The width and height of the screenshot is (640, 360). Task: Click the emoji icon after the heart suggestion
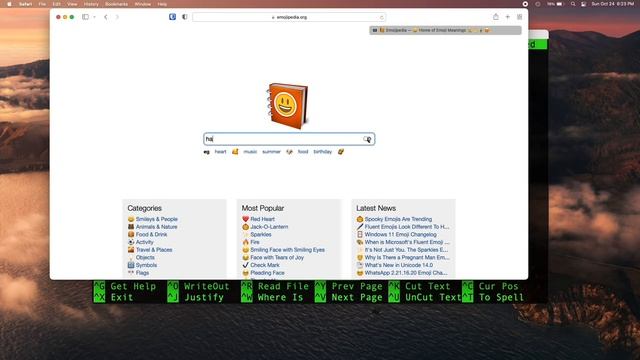click(x=235, y=152)
